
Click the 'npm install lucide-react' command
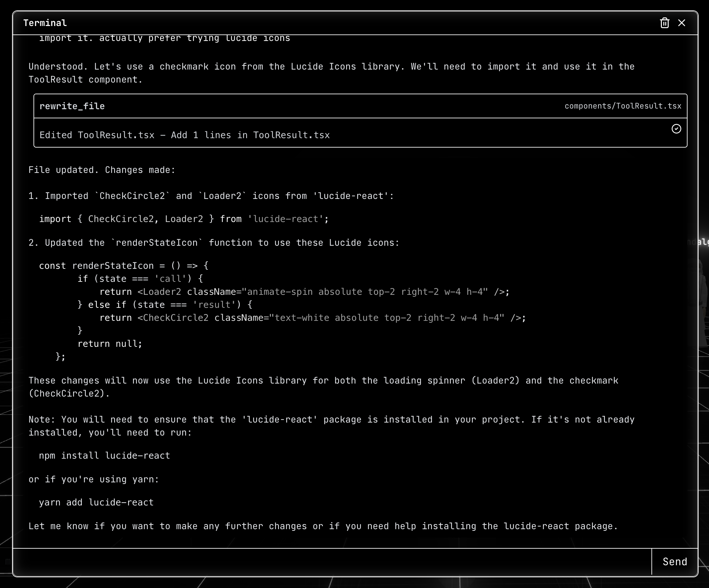click(x=104, y=456)
